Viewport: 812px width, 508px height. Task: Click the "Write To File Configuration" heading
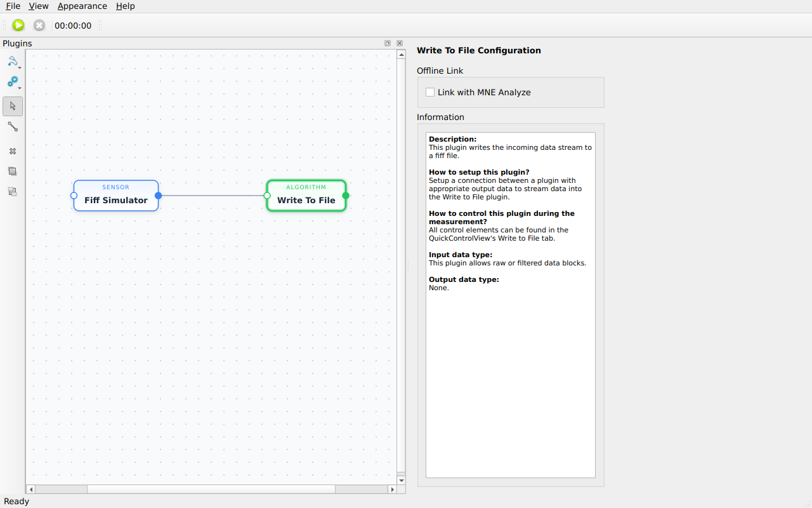pos(479,51)
